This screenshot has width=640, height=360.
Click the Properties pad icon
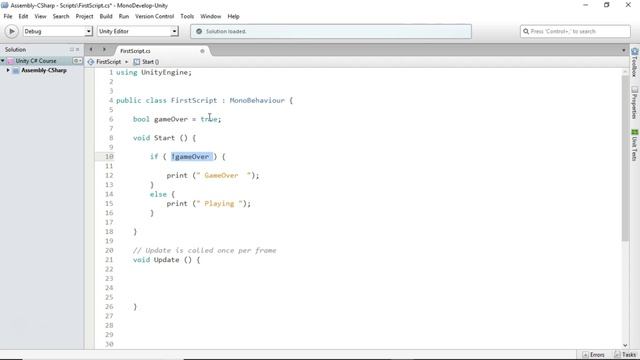coord(635,90)
